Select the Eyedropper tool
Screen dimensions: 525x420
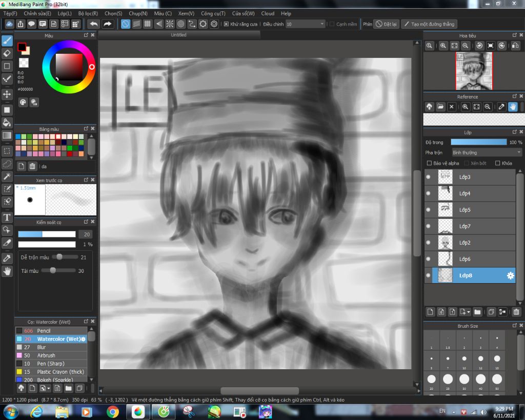7,258
